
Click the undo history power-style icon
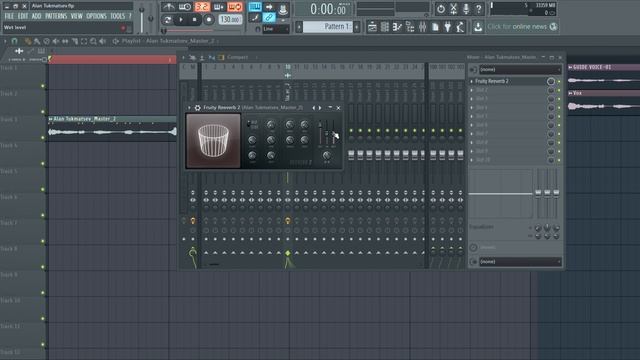441,9
